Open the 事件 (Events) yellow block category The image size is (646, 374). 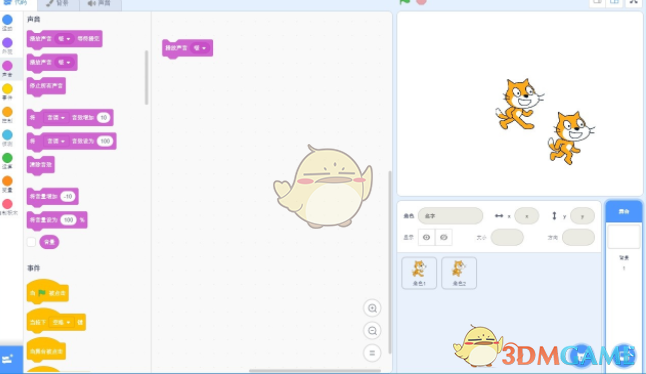pyautogui.click(x=7, y=91)
